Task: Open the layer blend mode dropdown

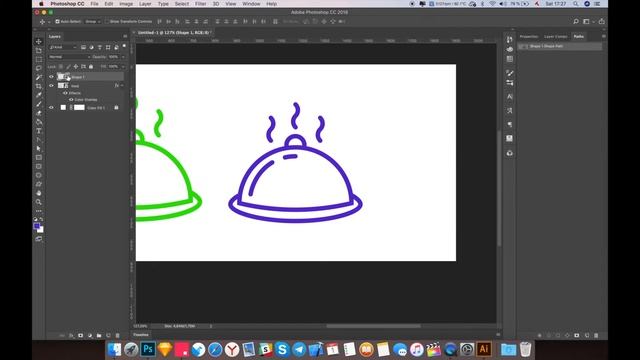Action: [69, 57]
